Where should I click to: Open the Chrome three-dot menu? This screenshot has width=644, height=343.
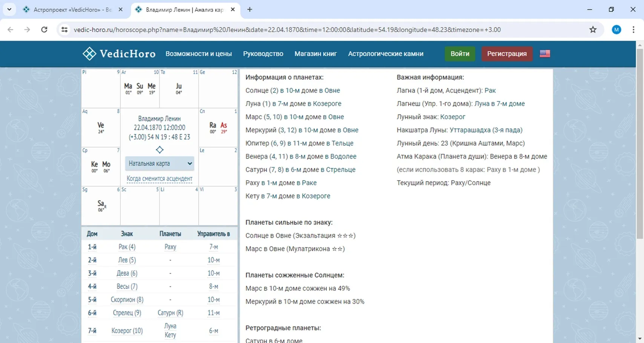pos(633,30)
